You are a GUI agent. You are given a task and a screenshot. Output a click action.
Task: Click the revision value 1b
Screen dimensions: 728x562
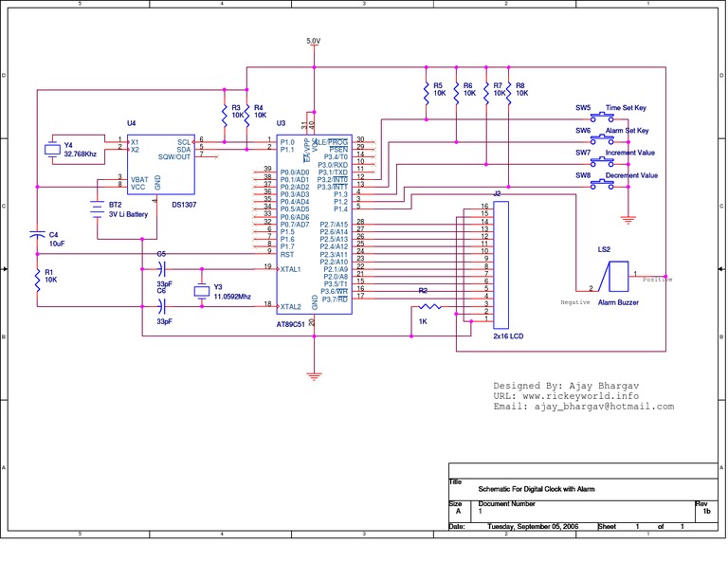[706, 512]
